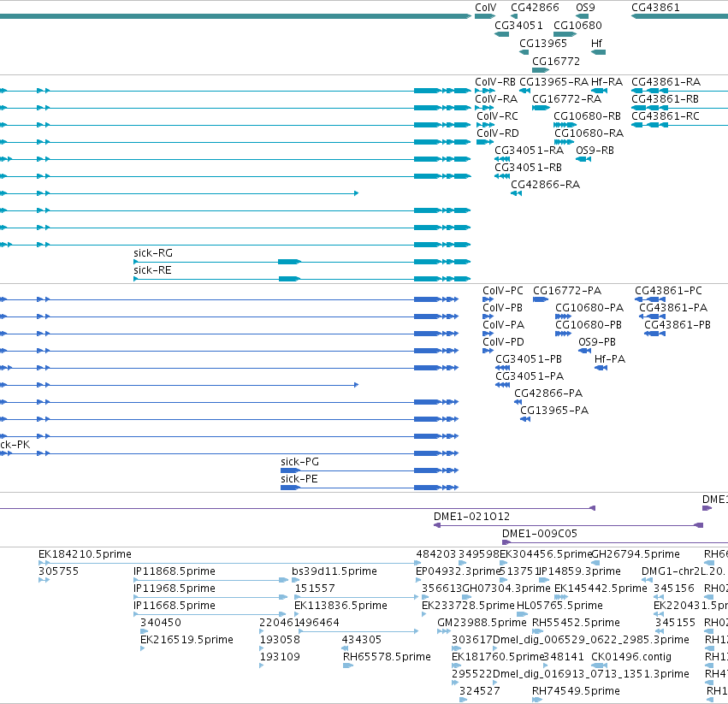Click the IP11868.5prime EST label

tap(175, 571)
